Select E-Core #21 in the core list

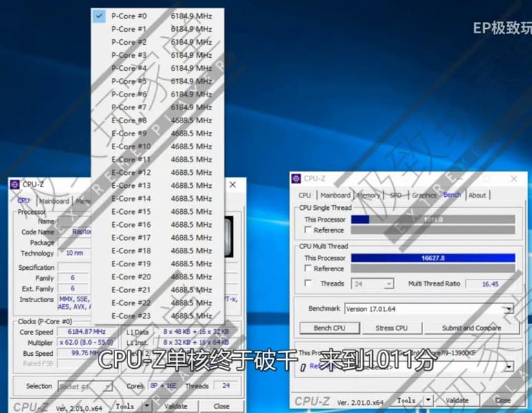157,290
